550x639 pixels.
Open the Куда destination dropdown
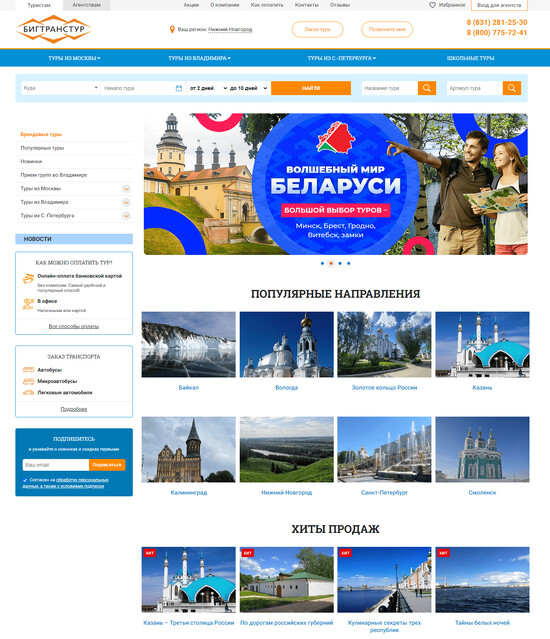click(x=61, y=88)
